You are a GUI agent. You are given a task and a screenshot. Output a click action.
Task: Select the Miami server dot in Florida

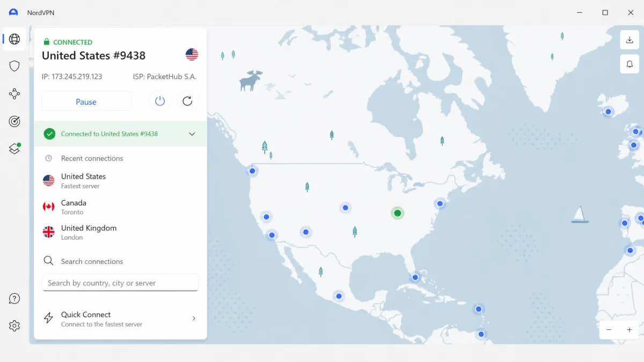[415, 277]
